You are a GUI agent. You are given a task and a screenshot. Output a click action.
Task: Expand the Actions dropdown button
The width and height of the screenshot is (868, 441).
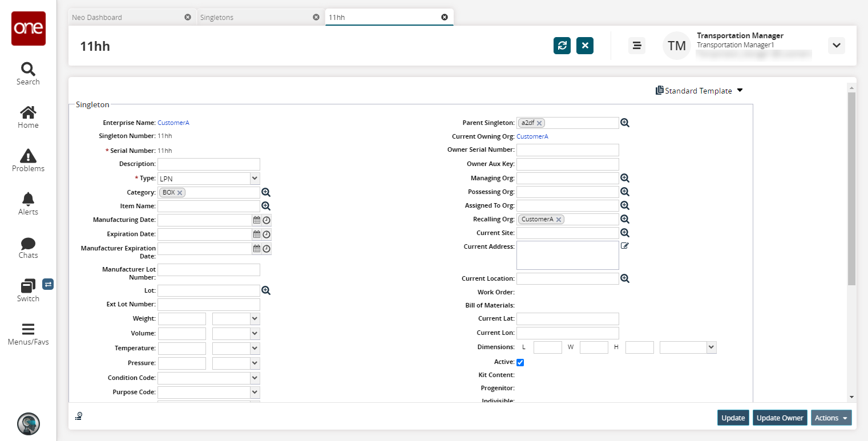coord(831,418)
